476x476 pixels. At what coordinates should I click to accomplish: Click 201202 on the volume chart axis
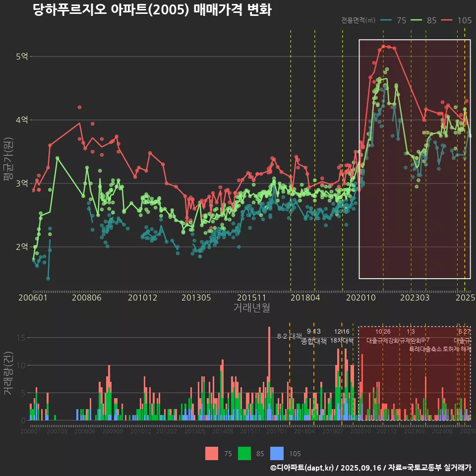167,431
